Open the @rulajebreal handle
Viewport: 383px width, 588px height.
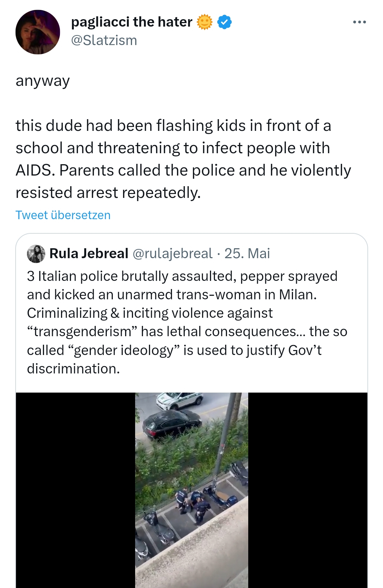172,254
